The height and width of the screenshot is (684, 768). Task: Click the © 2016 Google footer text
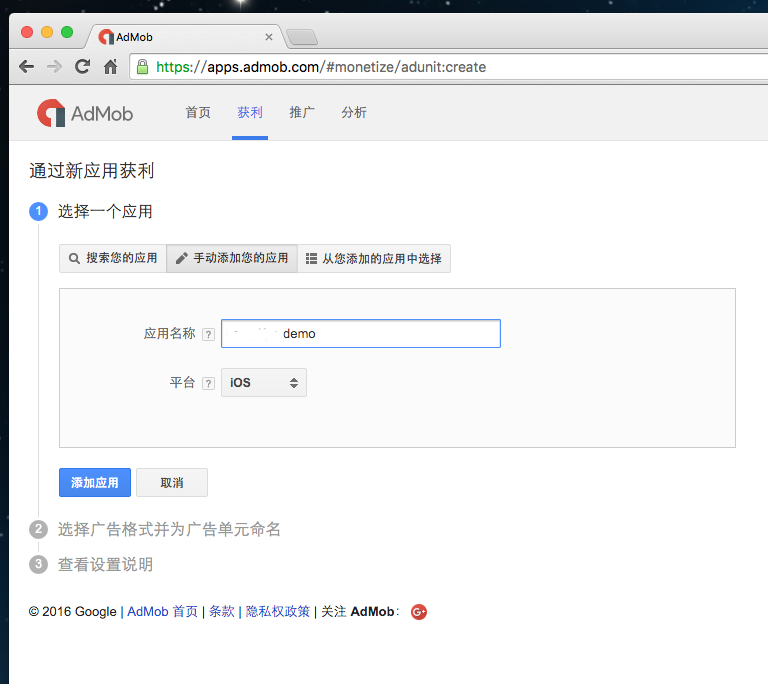(72, 611)
